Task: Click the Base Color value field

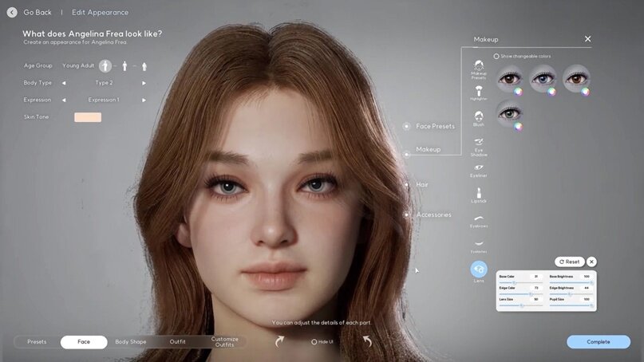Action: 536,277
